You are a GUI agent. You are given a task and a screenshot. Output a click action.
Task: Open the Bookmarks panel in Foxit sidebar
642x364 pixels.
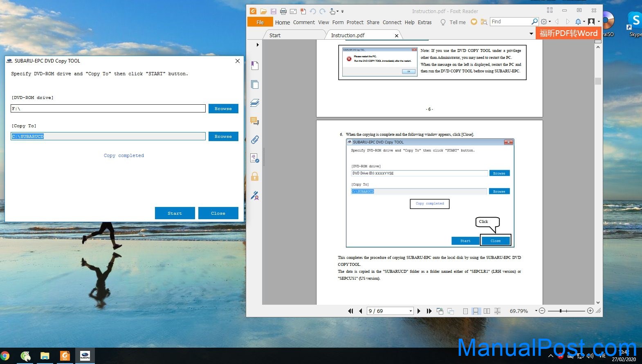click(255, 65)
